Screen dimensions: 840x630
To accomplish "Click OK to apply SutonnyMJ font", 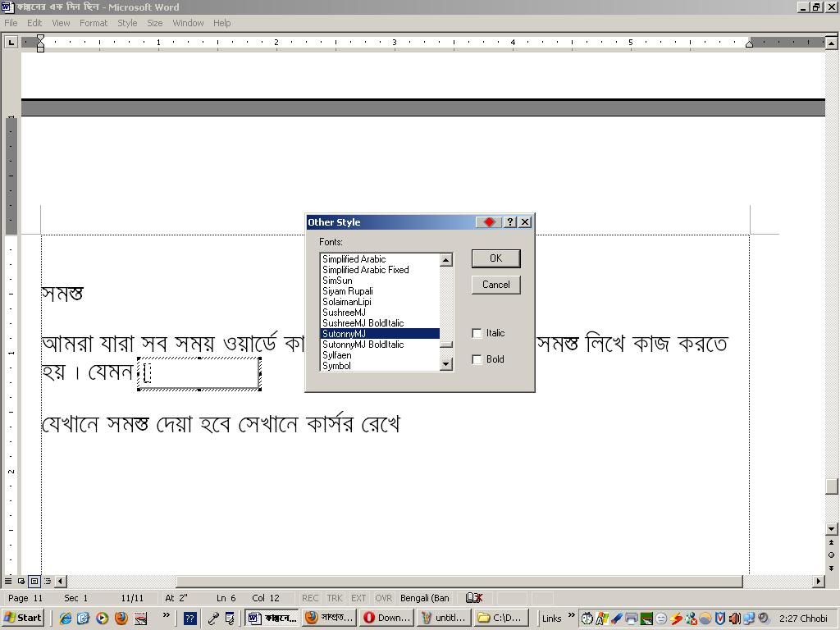I will pos(495,258).
